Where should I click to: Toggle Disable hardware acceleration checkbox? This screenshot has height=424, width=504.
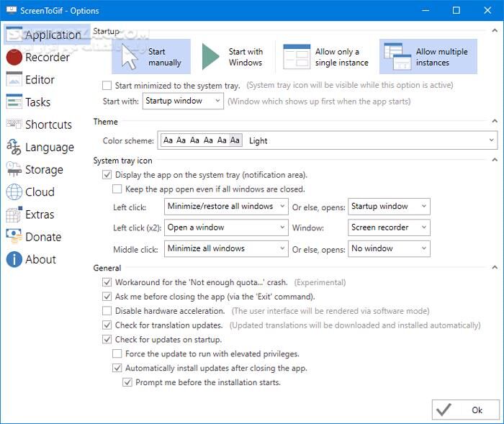coord(107,311)
